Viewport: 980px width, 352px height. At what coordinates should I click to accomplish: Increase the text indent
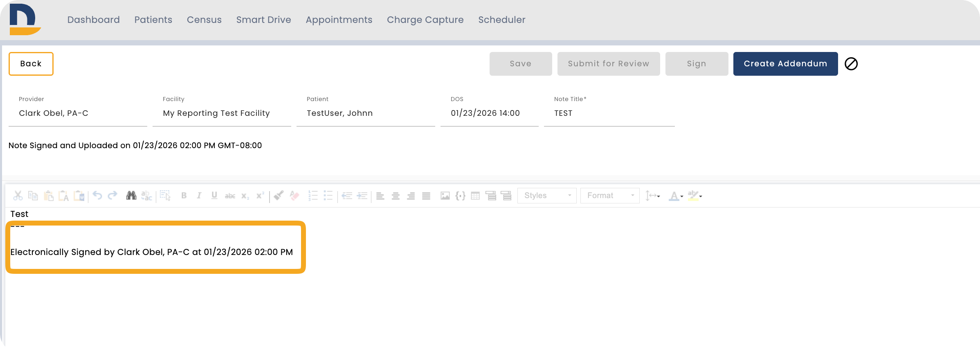click(362, 196)
